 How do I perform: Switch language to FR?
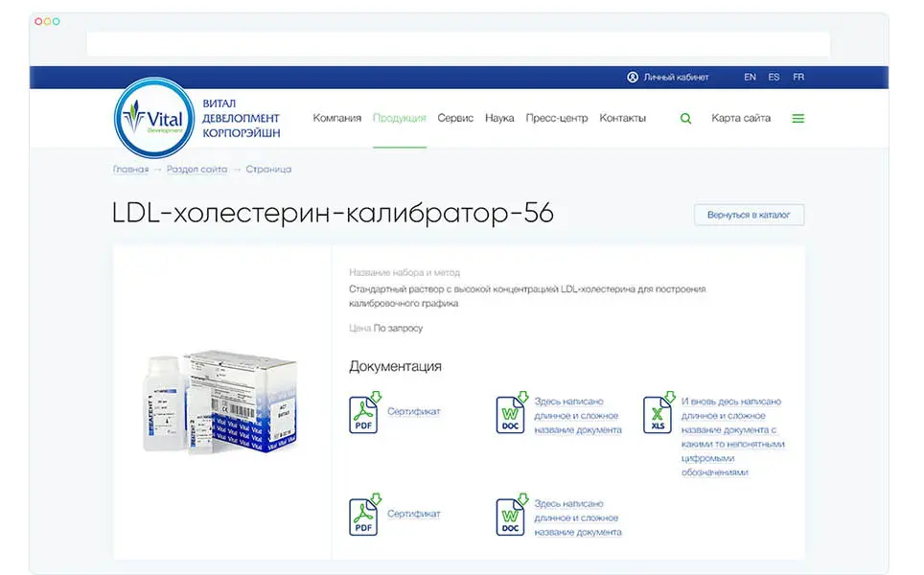797,77
